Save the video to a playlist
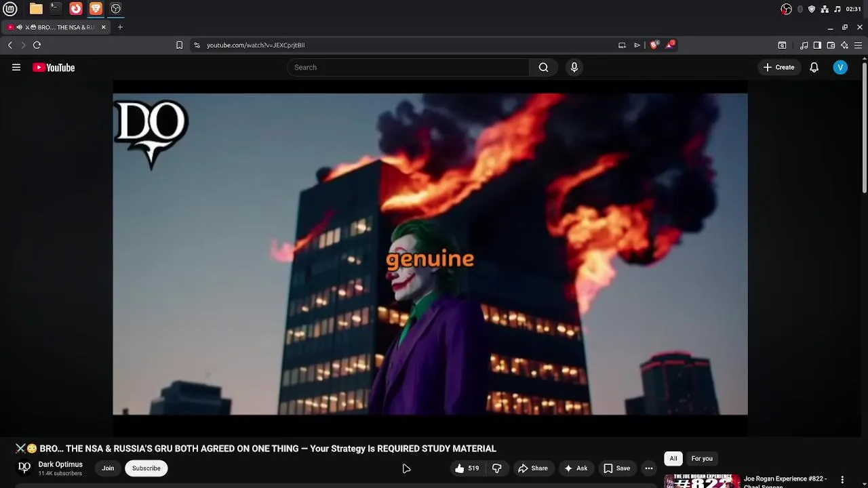The height and width of the screenshot is (488, 868). click(x=617, y=468)
